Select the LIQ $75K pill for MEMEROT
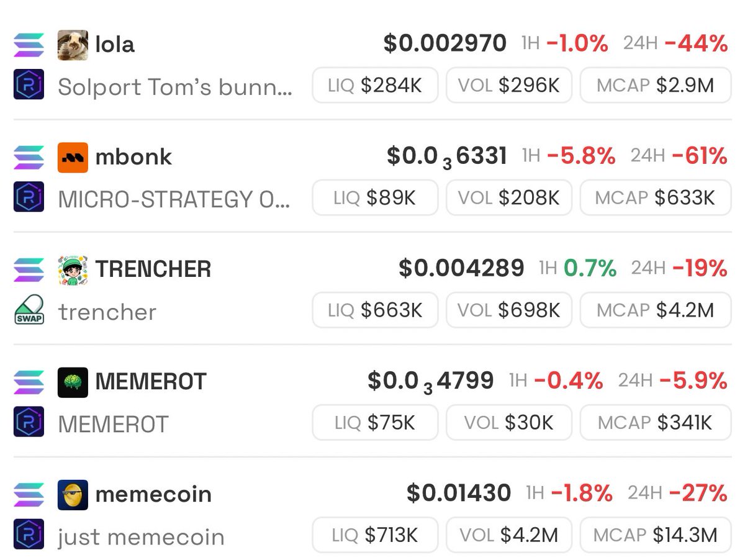 (x=375, y=423)
